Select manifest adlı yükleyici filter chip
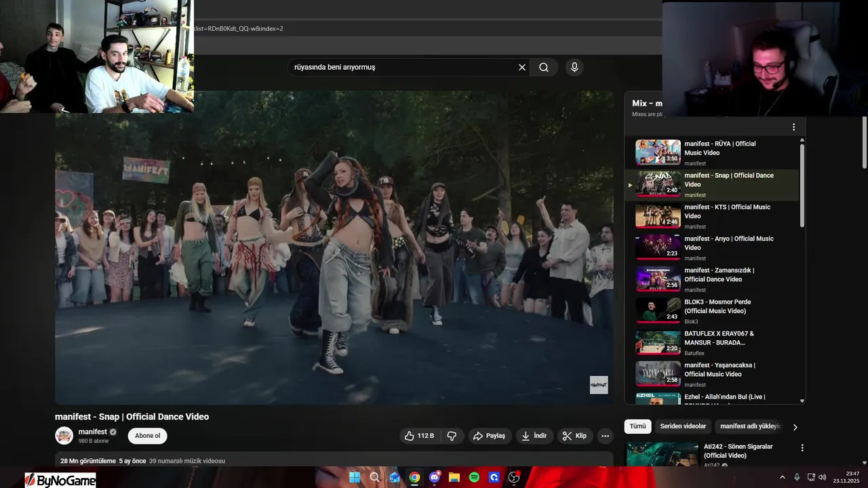This screenshot has width=868, height=488. point(751,426)
